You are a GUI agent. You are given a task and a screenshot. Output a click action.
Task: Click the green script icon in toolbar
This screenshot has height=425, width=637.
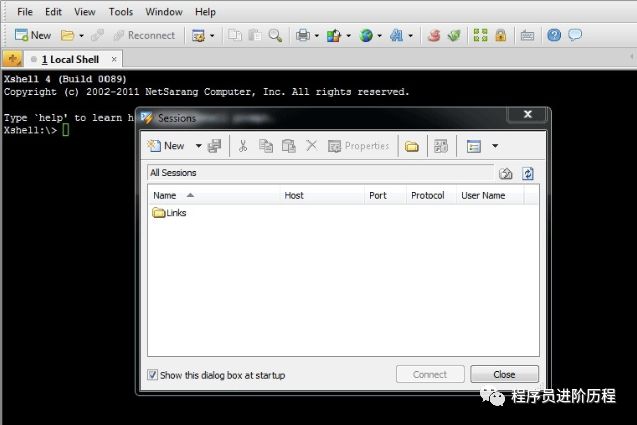click(x=454, y=35)
